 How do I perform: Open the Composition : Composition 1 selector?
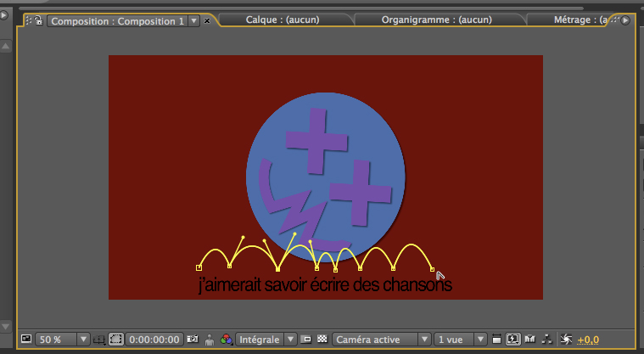(x=123, y=21)
